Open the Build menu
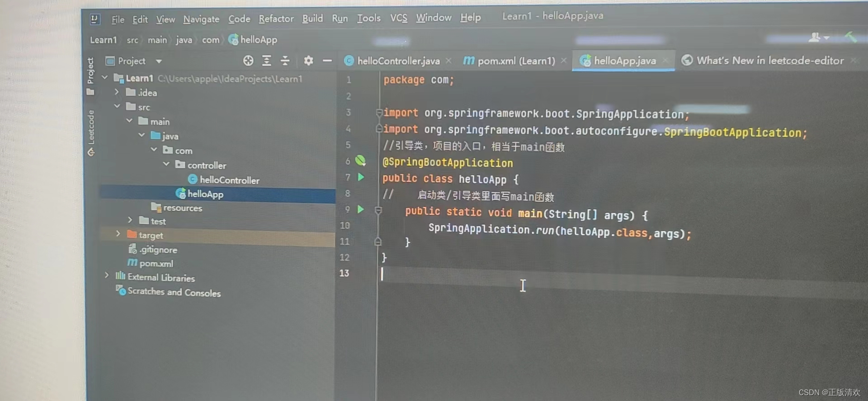868x401 pixels. pyautogui.click(x=312, y=18)
